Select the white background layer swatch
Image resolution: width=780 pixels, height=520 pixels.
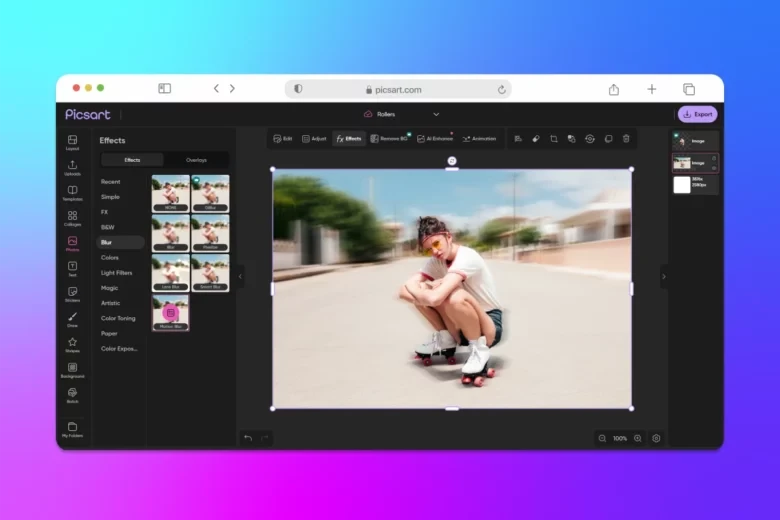(682, 185)
